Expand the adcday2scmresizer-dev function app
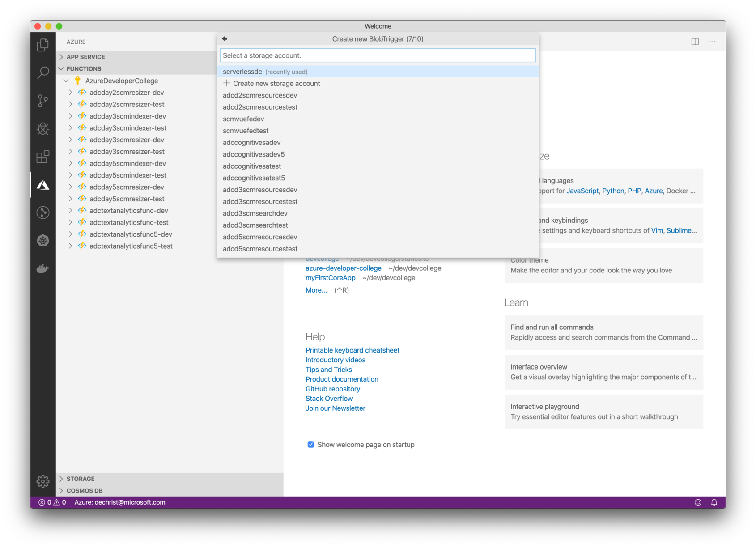756x548 pixels. (71, 92)
